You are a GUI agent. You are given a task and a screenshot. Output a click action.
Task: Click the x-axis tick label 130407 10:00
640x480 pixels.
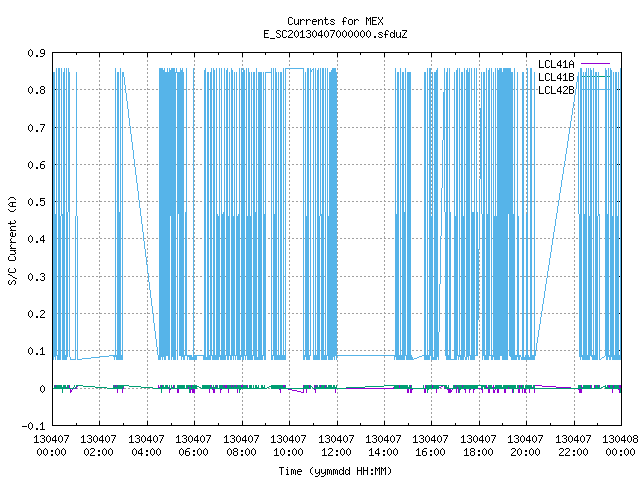(289, 446)
